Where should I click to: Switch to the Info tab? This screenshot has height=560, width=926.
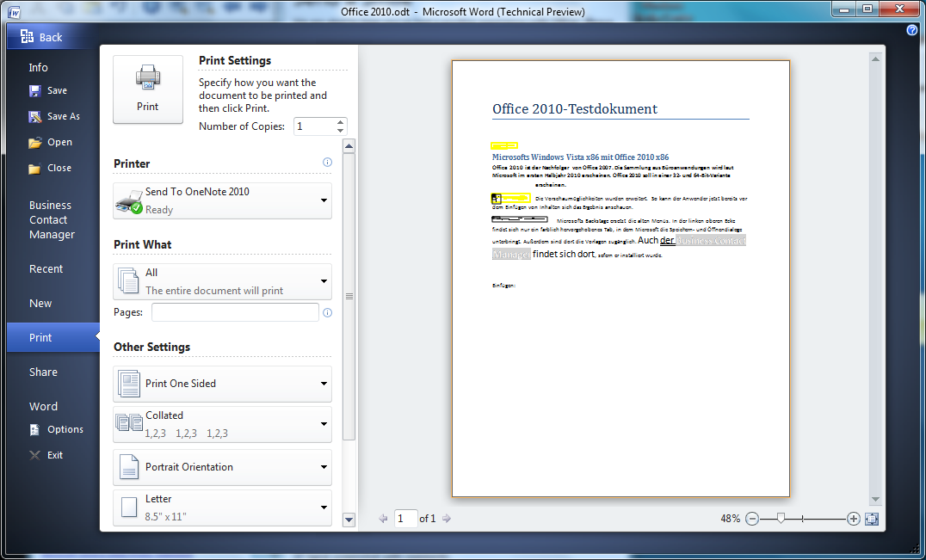point(38,67)
